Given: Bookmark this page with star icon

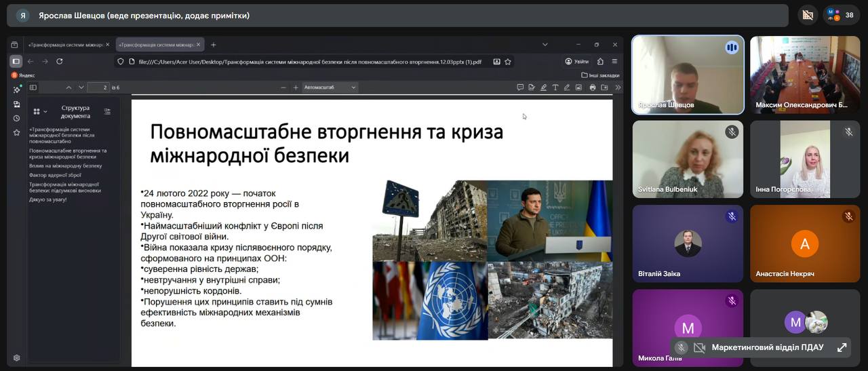Looking at the screenshot, I should [x=508, y=62].
